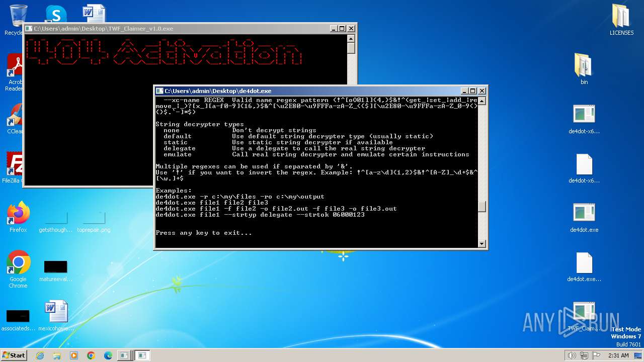Screen dimensions: 644x362
Task: Click the network tray icon
Action: 584,355
